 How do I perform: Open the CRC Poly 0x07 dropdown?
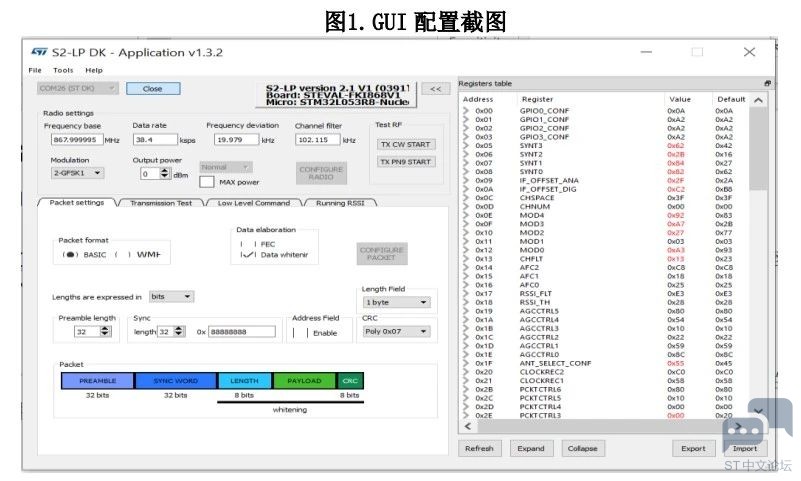396,331
